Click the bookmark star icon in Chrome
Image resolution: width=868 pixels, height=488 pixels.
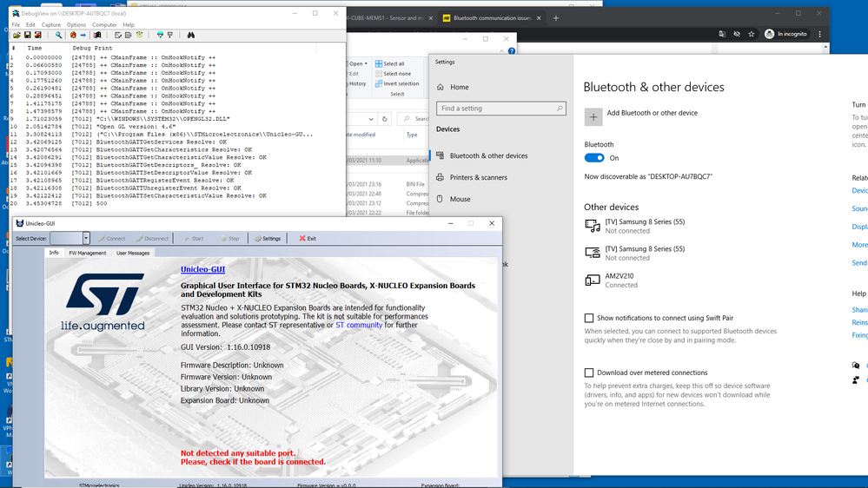coord(752,34)
